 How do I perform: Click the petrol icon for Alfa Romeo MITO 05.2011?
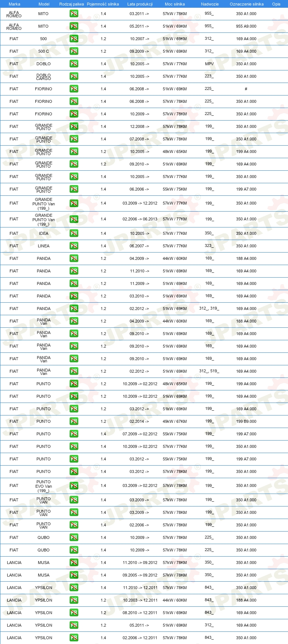74,26
